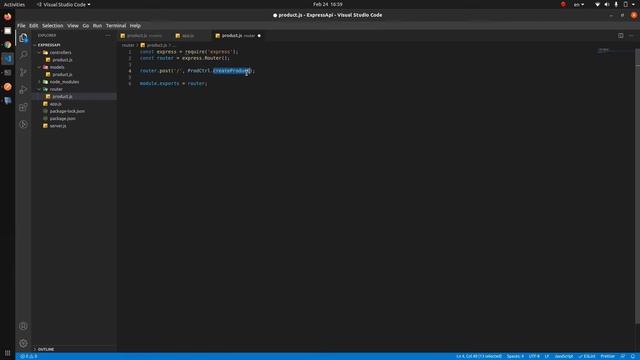Click Spaces: 4 indentation setting
Screen dimensions: 640x360
(x=515, y=356)
